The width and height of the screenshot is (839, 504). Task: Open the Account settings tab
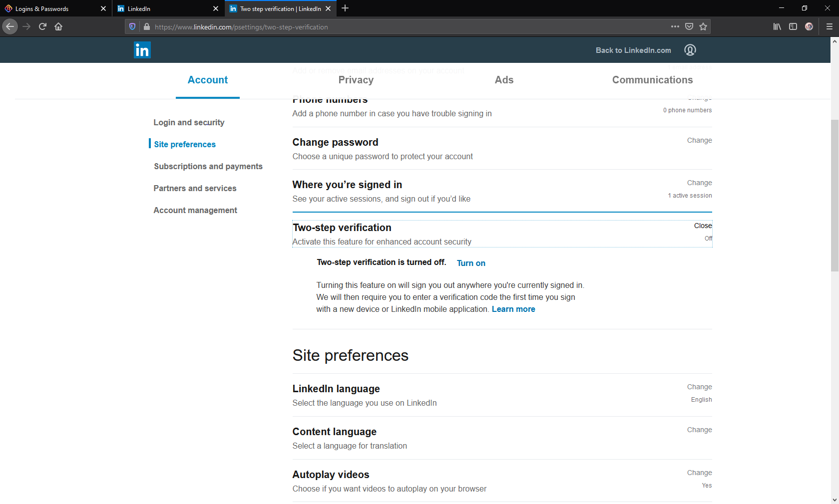point(208,80)
